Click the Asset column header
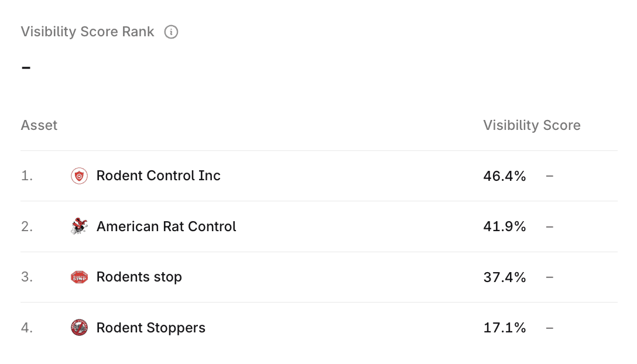Screen dimensions: 637x364 39,125
